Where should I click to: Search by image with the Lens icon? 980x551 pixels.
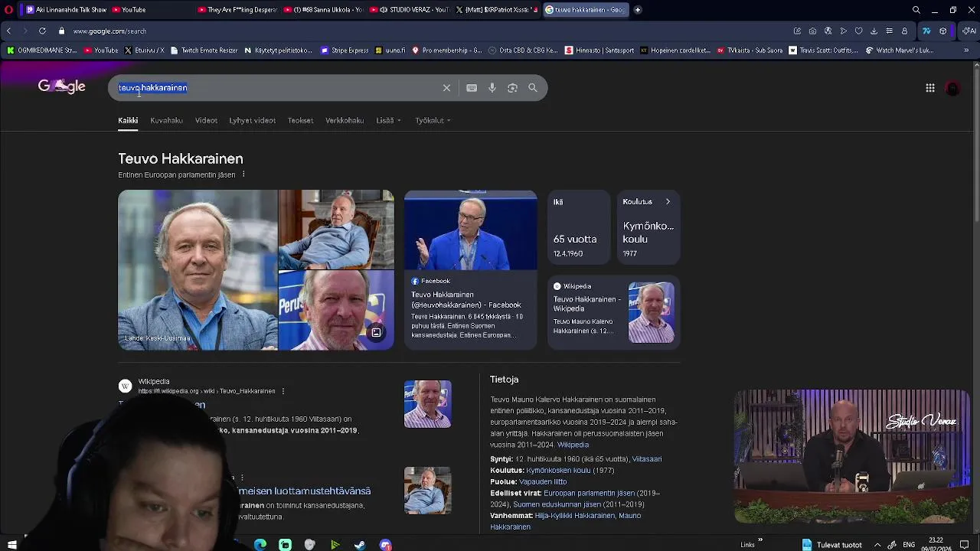pos(512,88)
